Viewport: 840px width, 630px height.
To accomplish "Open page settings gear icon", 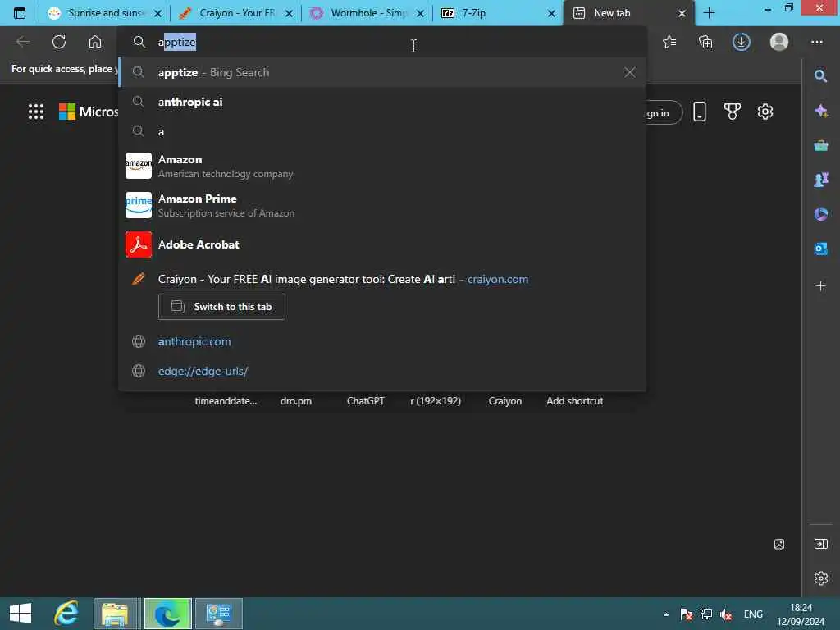I will (765, 112).
